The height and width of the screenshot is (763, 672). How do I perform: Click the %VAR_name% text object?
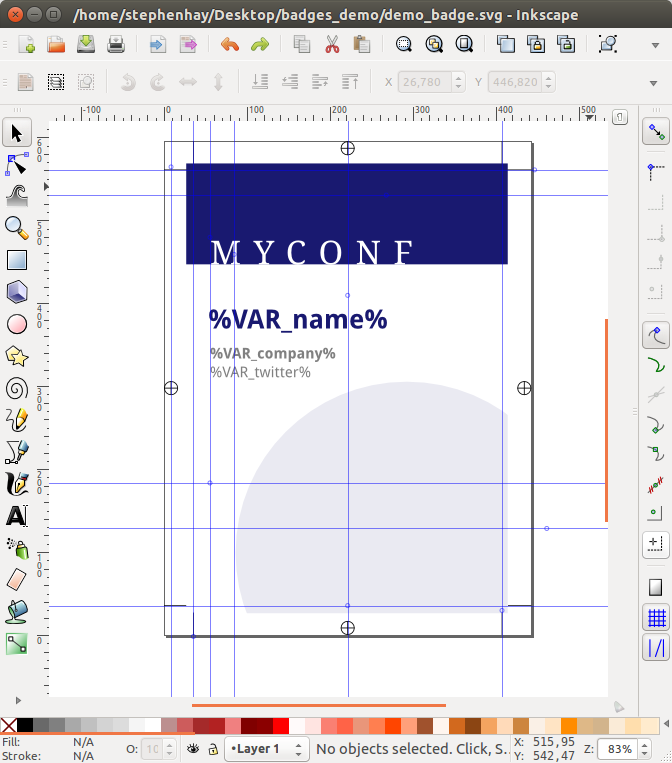click(298, 320)
